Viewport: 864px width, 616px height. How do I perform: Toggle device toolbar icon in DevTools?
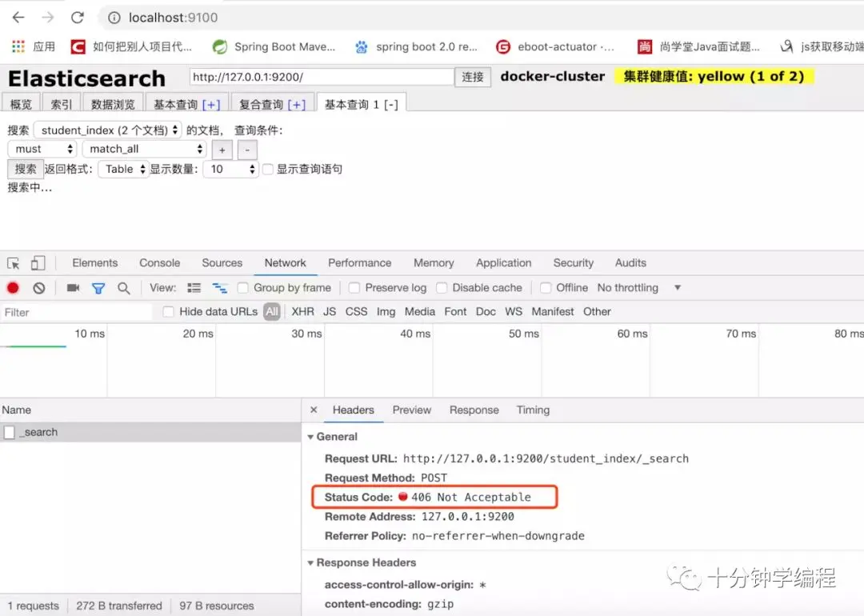[x=38, y=263]
